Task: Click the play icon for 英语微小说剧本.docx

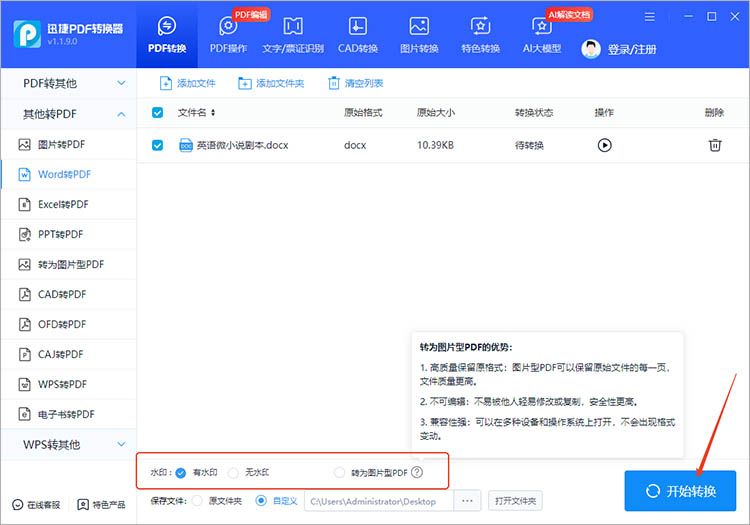Action: tap(605, 145)
